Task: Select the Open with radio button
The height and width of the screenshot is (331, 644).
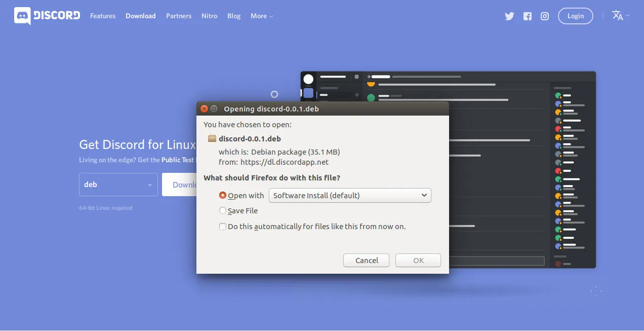Action: click(223, 195)
